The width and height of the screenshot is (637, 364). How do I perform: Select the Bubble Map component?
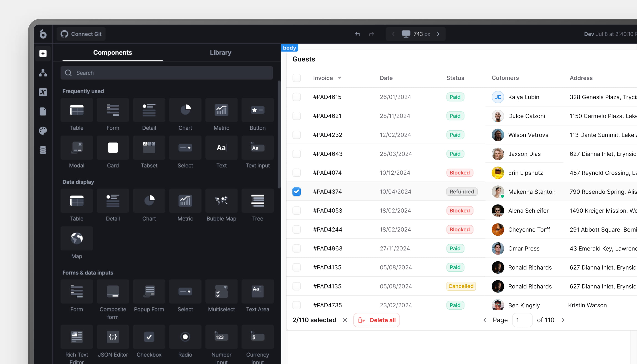[x=221, y=201]
